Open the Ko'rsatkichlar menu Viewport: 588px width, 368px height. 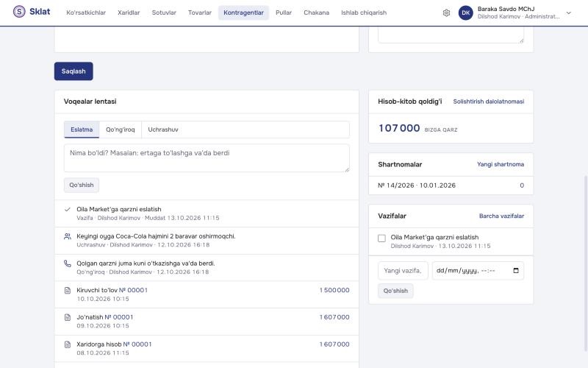(x=86, y=13)
